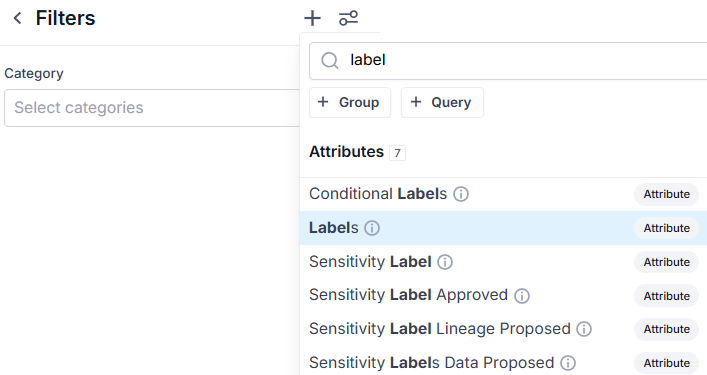Click info icon beside Sensitivity Label Approved
The width and height of the screenshot is (707, 375).
[522, 296]
